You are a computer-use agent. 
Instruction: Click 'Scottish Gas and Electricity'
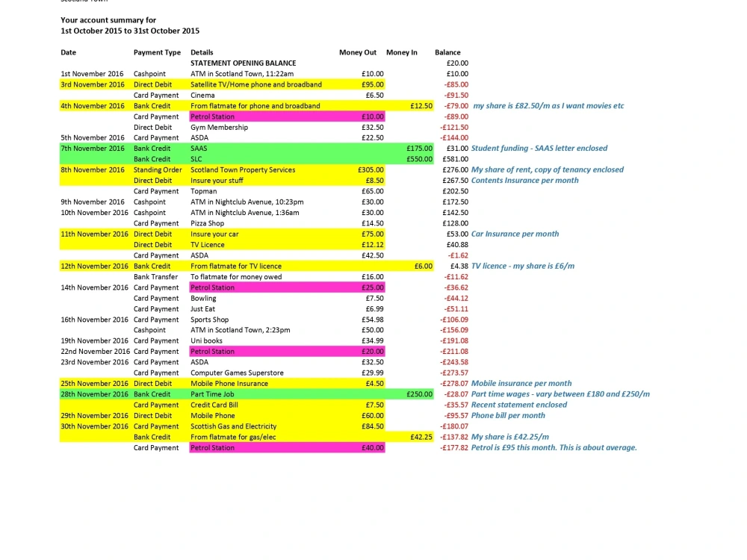coord(233,426)
